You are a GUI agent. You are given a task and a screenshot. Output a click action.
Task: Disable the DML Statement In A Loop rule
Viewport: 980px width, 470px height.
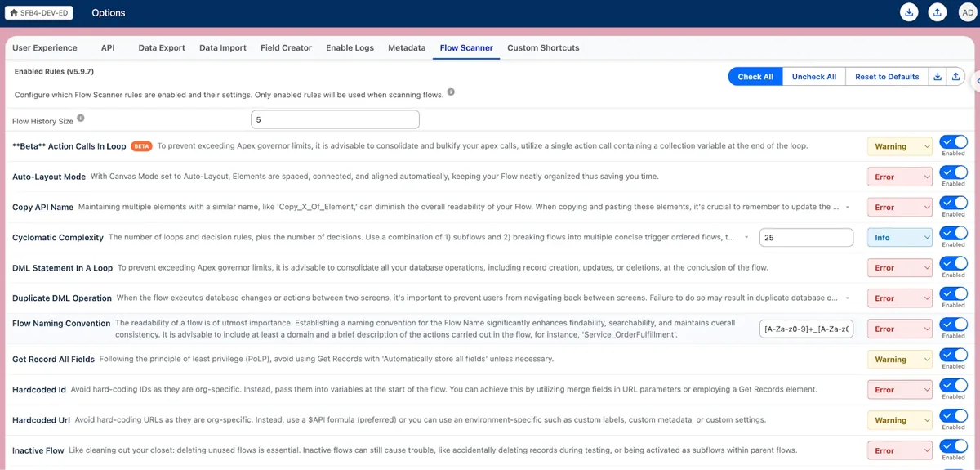(x=953, y=263)
